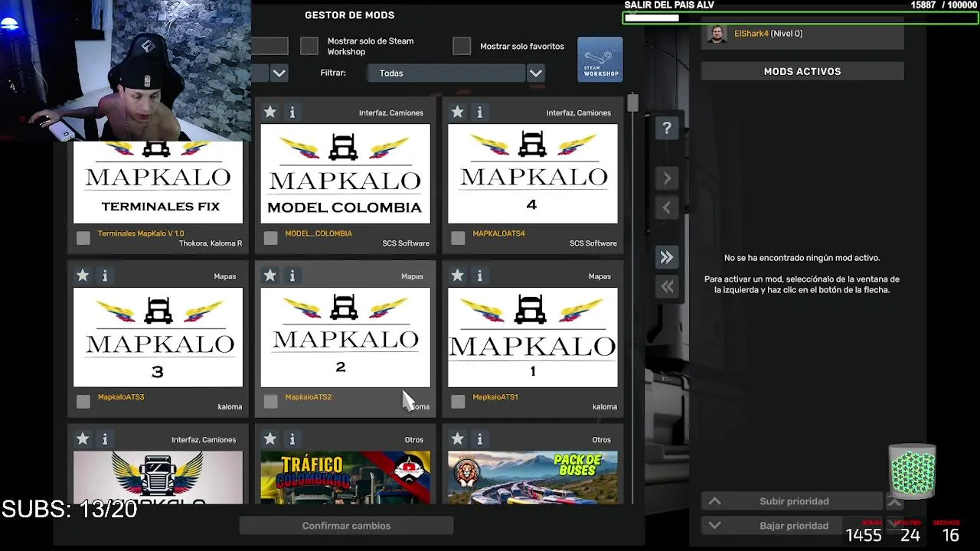The image size is (980, 551).
Task: Click the ElShark4 (Nivel 0) profile name
Action: [x=768, y=34]
